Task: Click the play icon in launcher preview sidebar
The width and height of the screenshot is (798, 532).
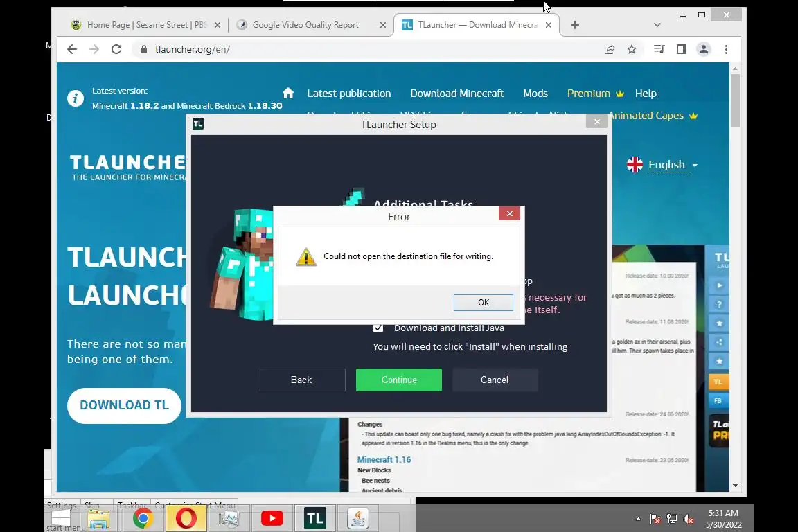Action: coord(719,285)
